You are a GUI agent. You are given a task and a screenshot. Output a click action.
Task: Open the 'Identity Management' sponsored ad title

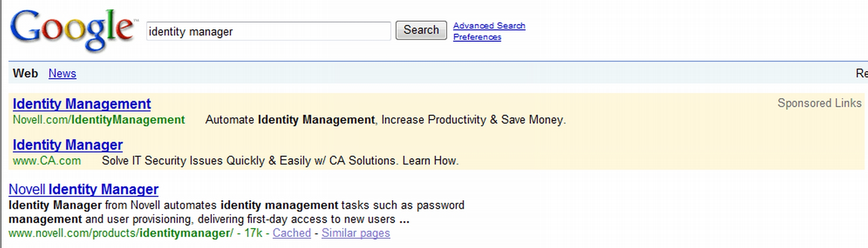tap(82, 104)
